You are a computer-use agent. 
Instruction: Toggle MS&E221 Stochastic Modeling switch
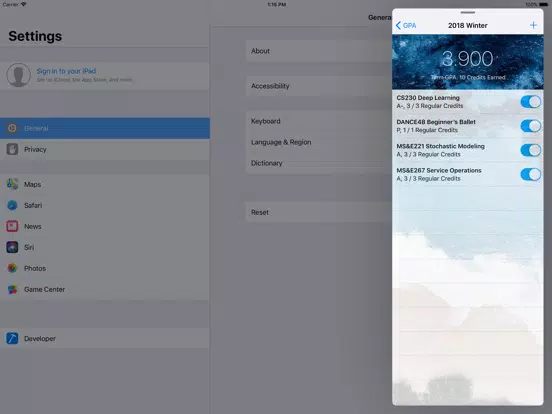coord(530,150)
